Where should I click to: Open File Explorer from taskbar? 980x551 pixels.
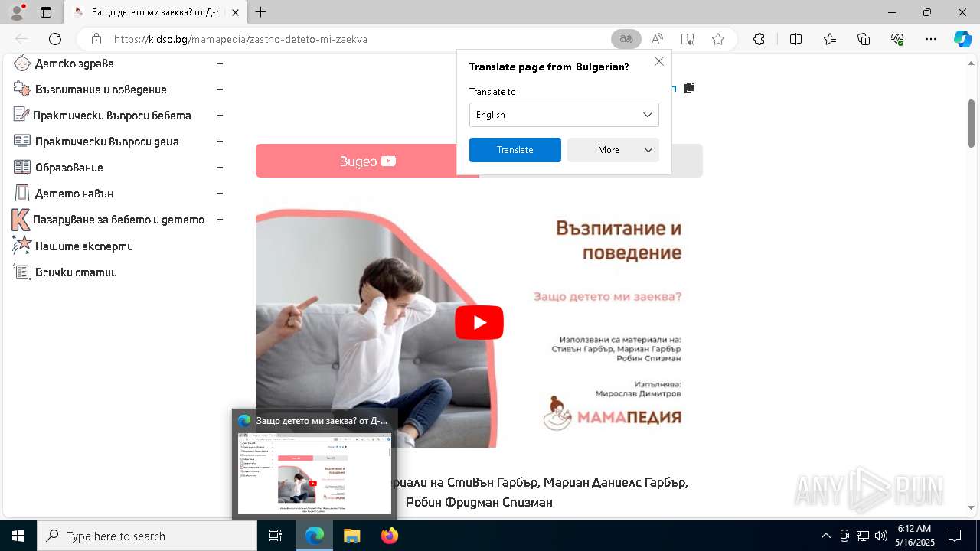pos(351,536)
